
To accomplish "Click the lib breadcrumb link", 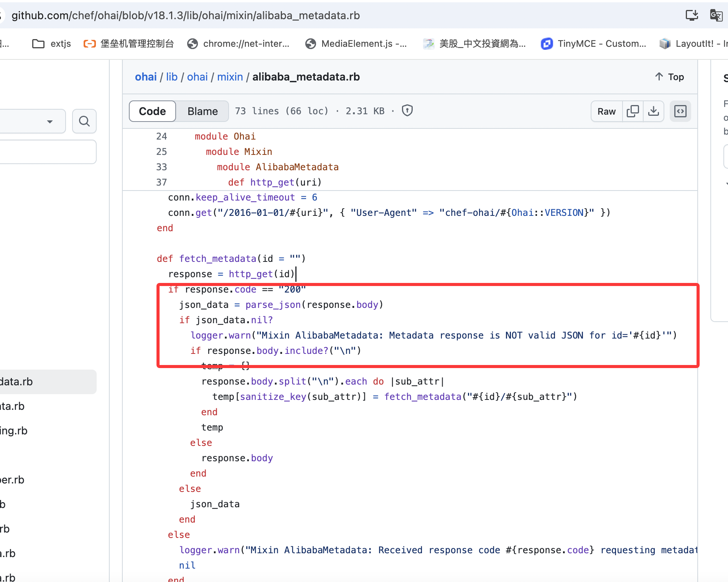I will (172, 77).
